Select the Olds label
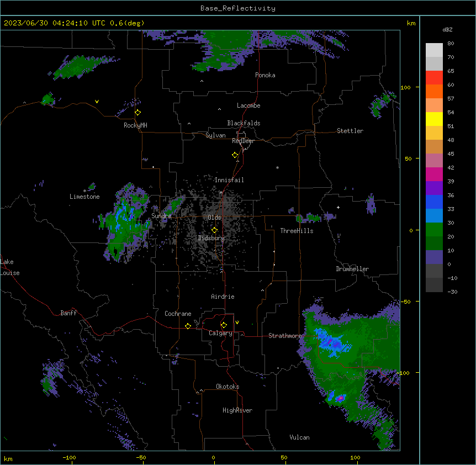The height and width of the screenshot is (465, 476). (214, 218)
